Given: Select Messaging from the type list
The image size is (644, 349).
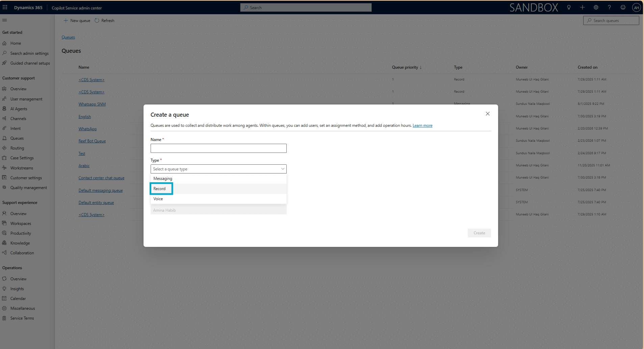Looking at the screenshot, I should pyautogui.click(x=218, y=179).
